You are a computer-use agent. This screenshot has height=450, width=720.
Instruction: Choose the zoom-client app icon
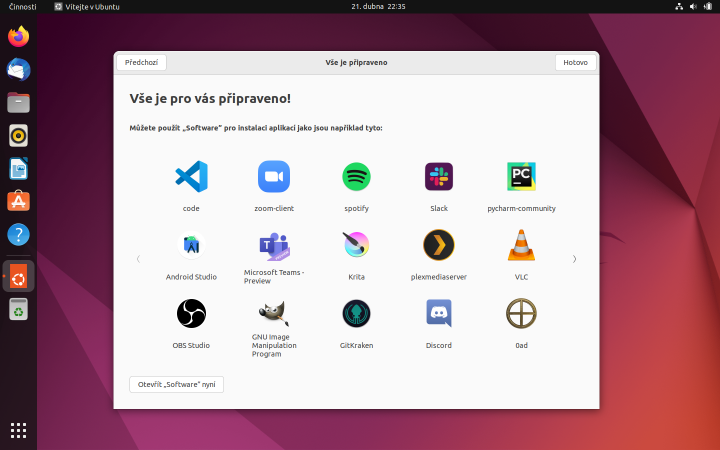point(274,176)
